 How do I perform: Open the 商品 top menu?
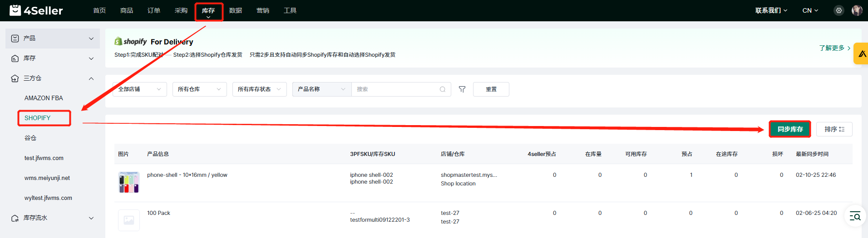(x=127, y=10)
